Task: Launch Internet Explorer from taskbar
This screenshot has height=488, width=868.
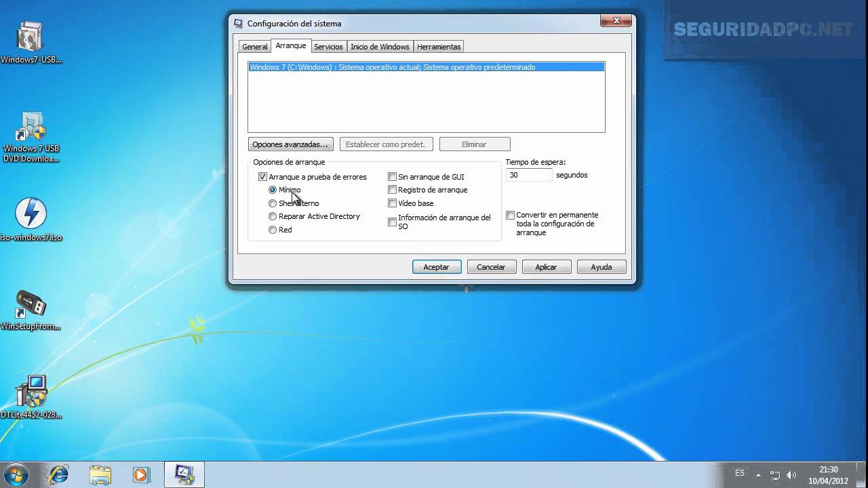Action: tap(58, 474)
